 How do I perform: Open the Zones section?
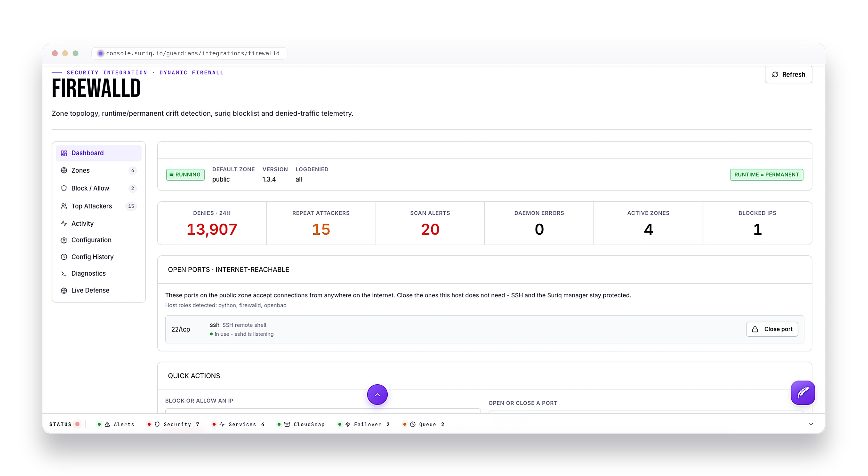98,170
